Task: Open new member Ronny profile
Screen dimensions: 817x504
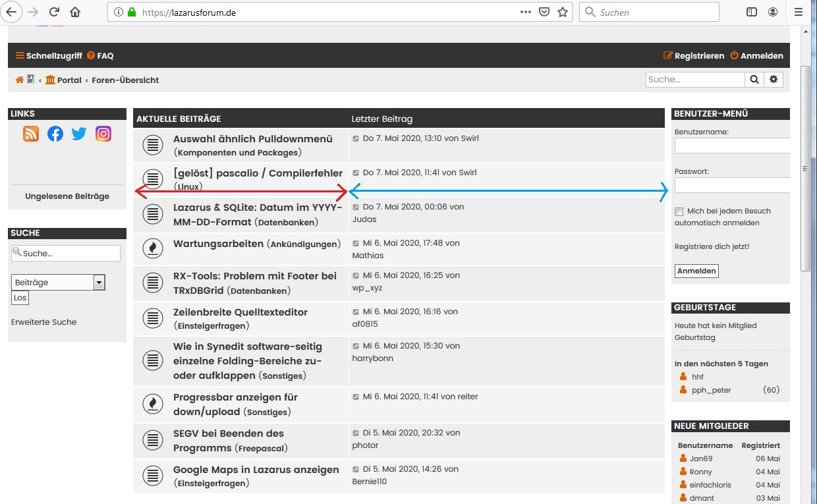Action: click(x=700, y=472)
